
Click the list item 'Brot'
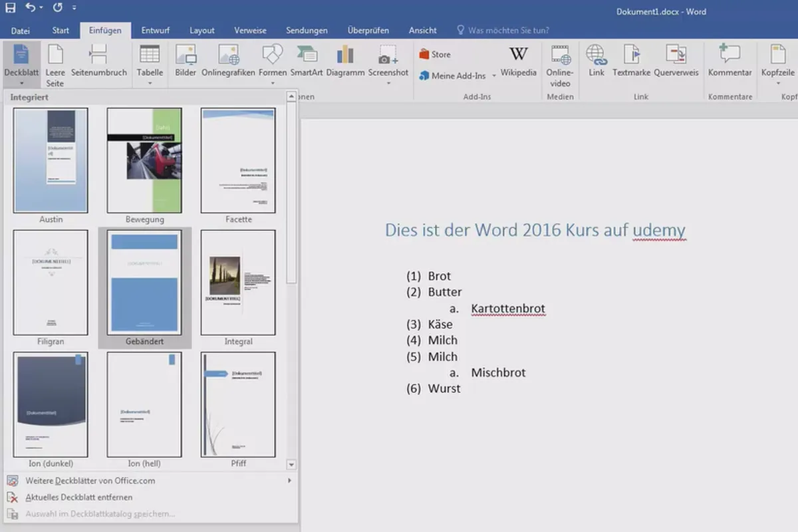(440, 276)
